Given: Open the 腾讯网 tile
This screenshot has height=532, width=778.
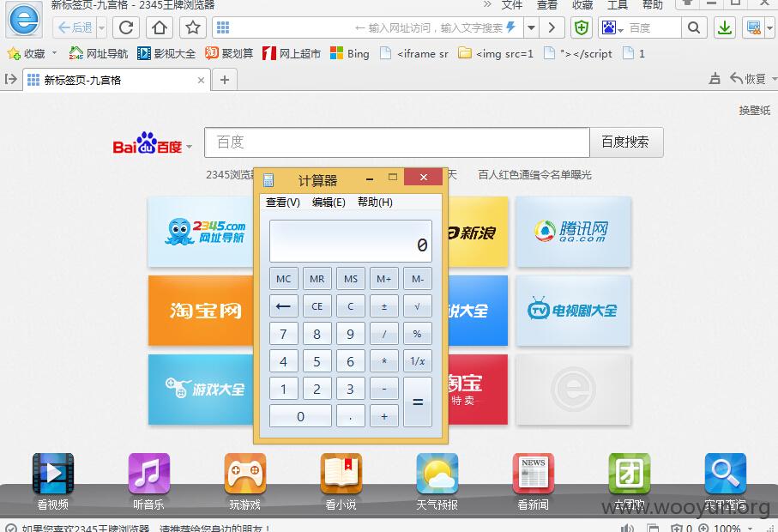Looking at the screenshot, I should pos(573,232).
